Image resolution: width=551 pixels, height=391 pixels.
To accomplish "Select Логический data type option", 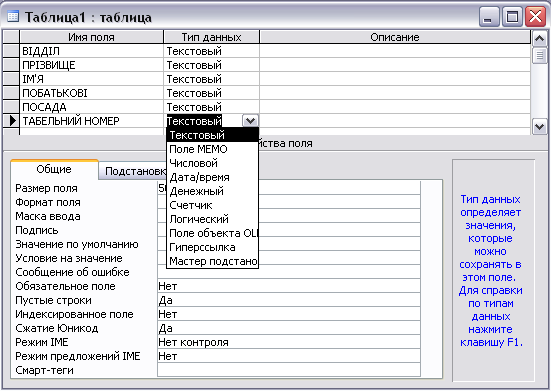I will (x=212, y=219).
